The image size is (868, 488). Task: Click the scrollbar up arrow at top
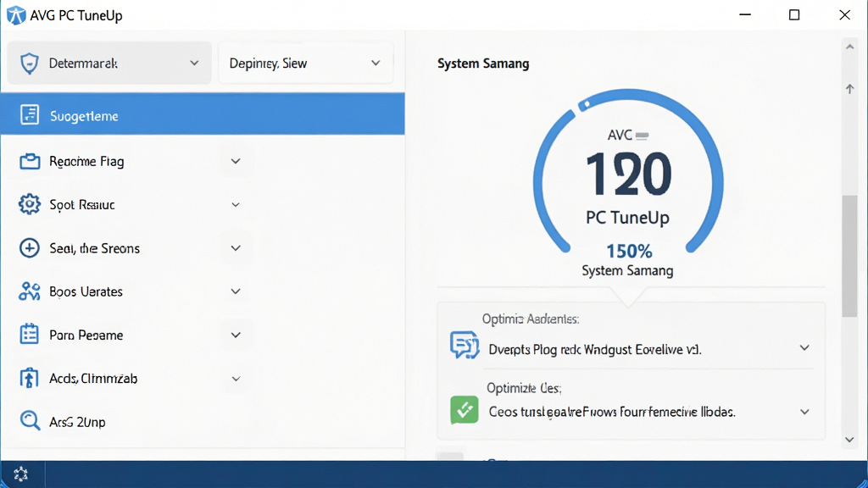coord(849,47)
